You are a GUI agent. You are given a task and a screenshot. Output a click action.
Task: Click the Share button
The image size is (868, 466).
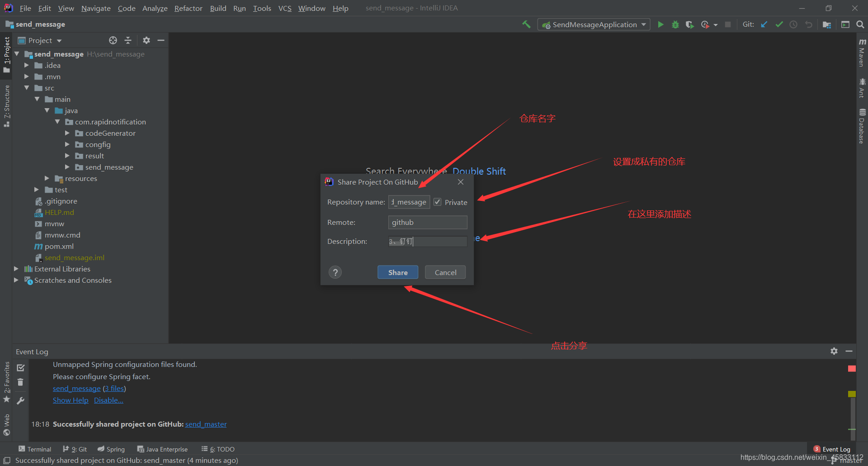398,272
